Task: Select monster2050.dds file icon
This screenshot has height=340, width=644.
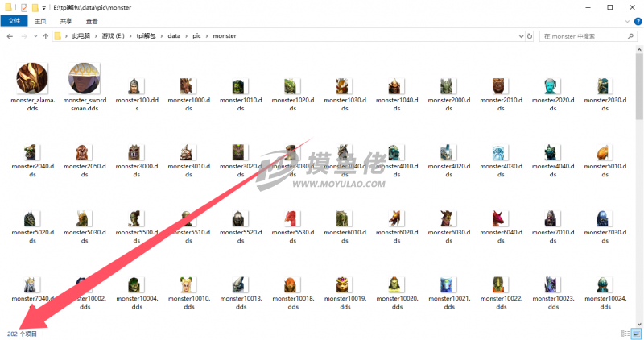Action: pyautogui.click(x=83, y=152)
